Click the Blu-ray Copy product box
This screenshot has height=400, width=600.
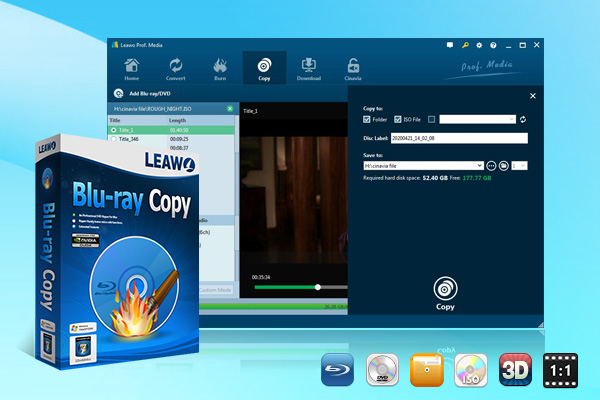[117, 253]
